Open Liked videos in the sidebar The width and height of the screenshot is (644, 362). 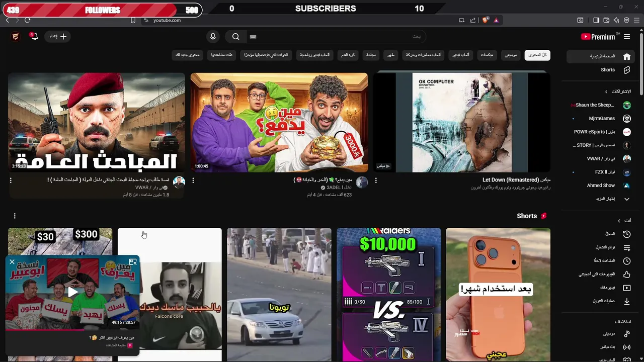point(600,274)
